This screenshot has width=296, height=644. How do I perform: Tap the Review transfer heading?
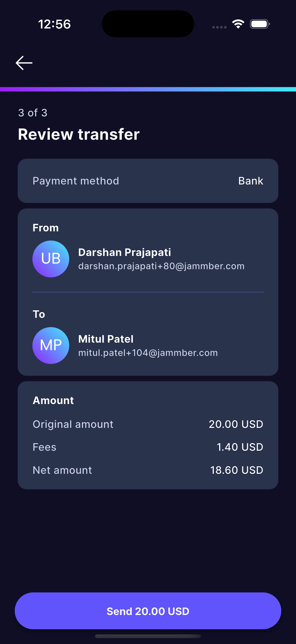click(x=79, y=134)
